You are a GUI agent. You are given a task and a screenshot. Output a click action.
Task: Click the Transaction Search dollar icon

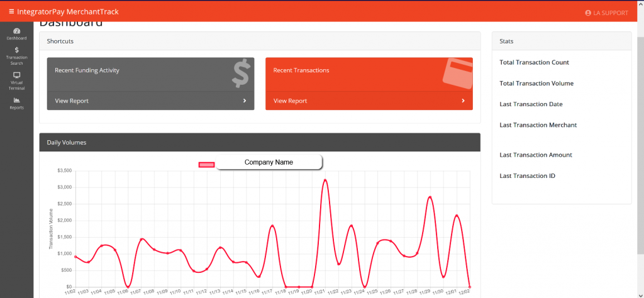click(x=16, y=50)
